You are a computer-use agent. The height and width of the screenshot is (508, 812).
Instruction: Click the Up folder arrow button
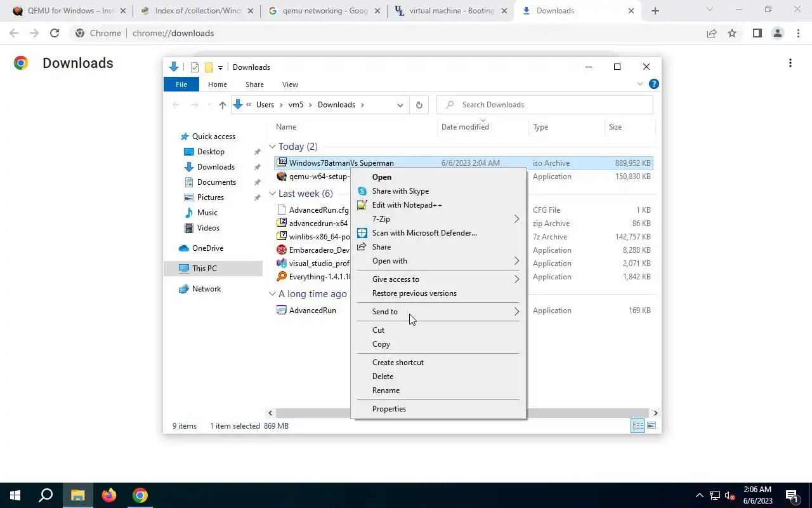coord(222,105)
